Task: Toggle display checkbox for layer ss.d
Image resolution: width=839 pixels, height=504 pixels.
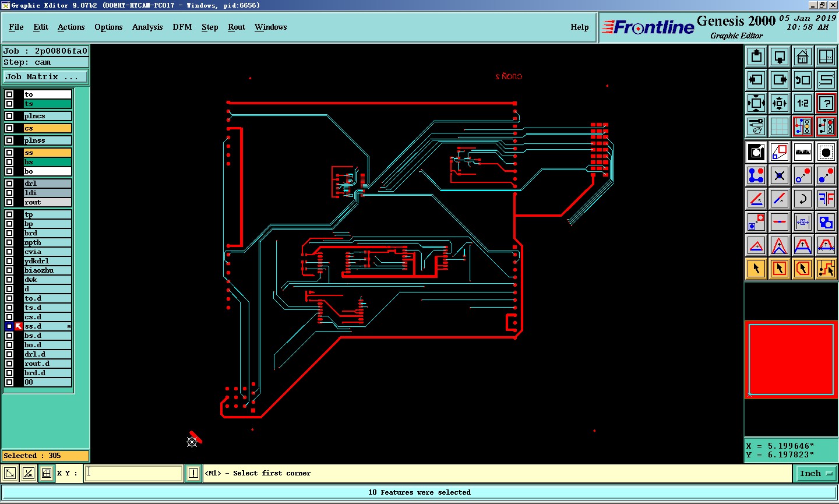Action: click(x=9, y=326)
